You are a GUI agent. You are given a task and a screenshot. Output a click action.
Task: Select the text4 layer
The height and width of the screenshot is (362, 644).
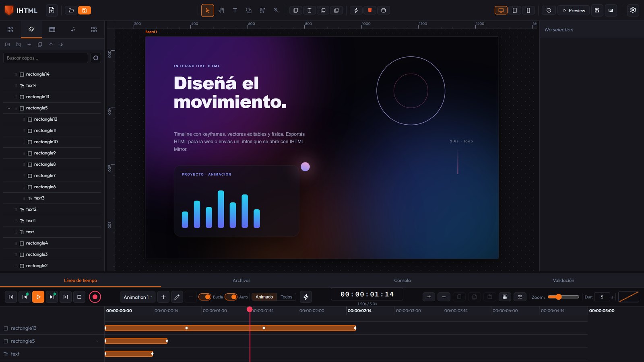(52, 86)
